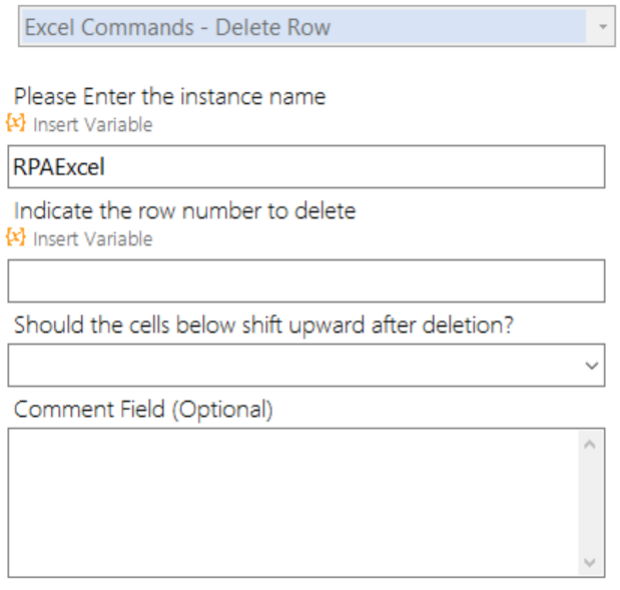The height and width of the screenshot is (590, 620).
Task: Click the "Please Enter the instance name" label
Action: click(x=170, y=96)
